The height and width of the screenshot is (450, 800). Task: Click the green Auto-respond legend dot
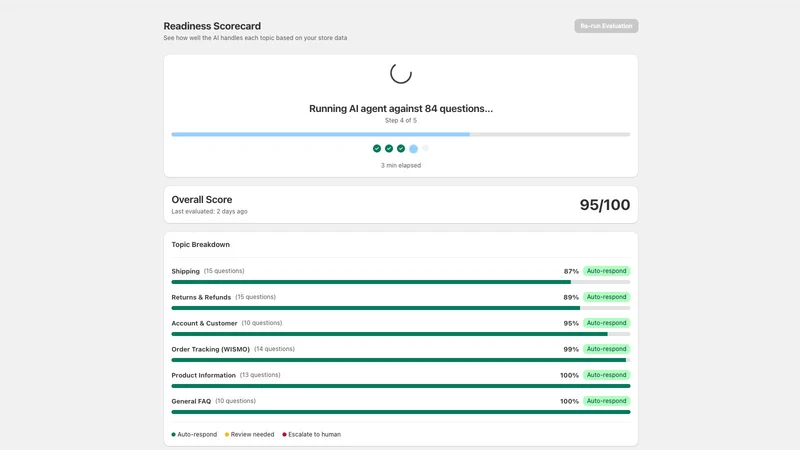click(173, 435)
